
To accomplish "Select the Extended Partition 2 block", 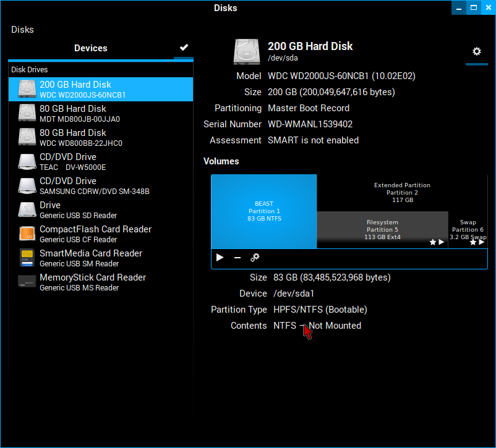I will (x=402, y=192).
